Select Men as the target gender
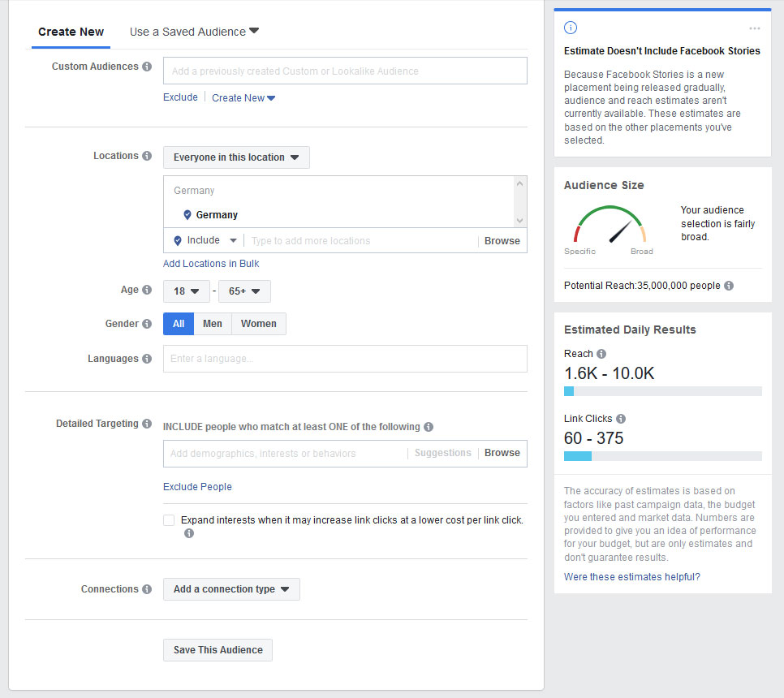 click(x=212, y=324)
